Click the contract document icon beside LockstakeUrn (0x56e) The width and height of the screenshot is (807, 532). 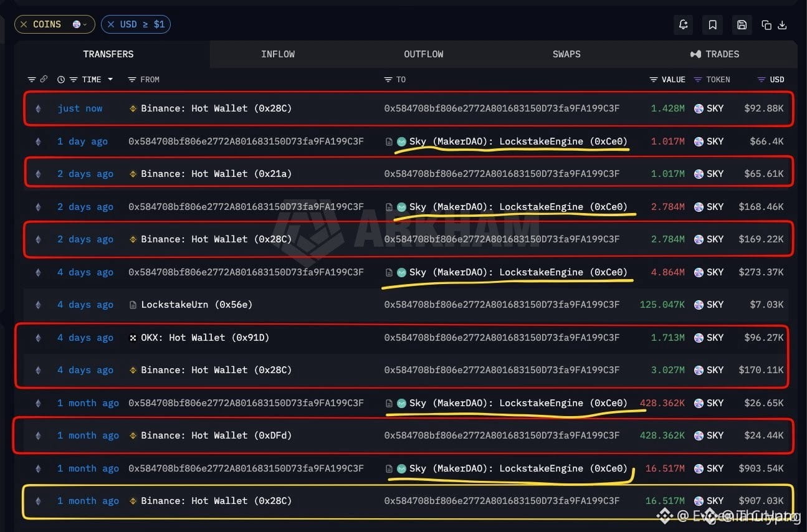[x=133, y=305]
